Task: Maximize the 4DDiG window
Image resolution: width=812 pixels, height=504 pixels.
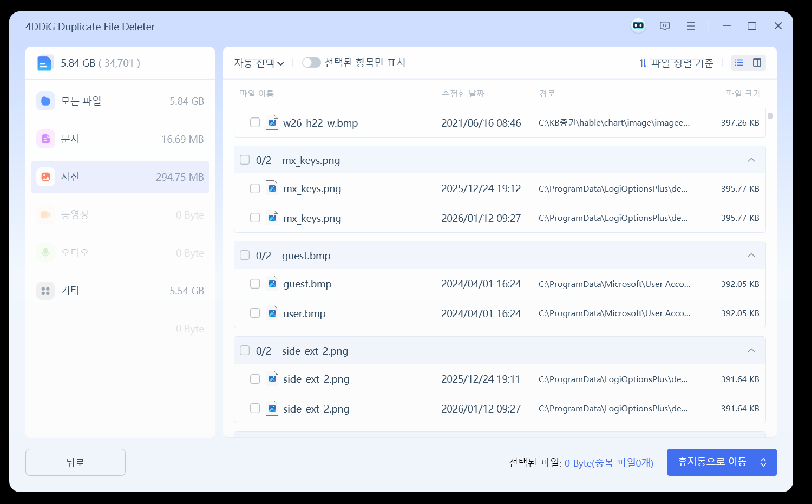Action: tap(752, 26)
